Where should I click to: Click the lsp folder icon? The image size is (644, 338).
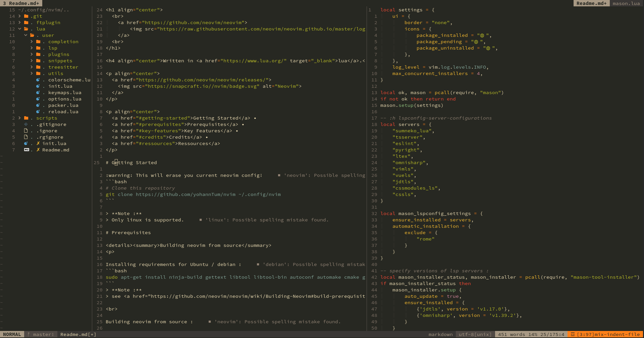38,48
